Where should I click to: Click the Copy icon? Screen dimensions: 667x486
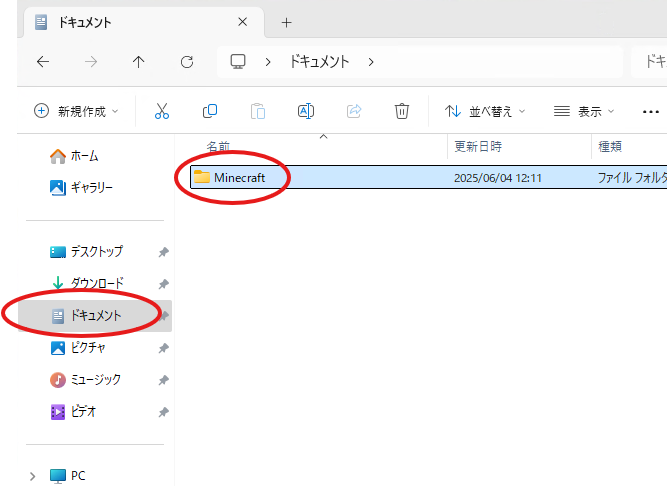point(210,111)
